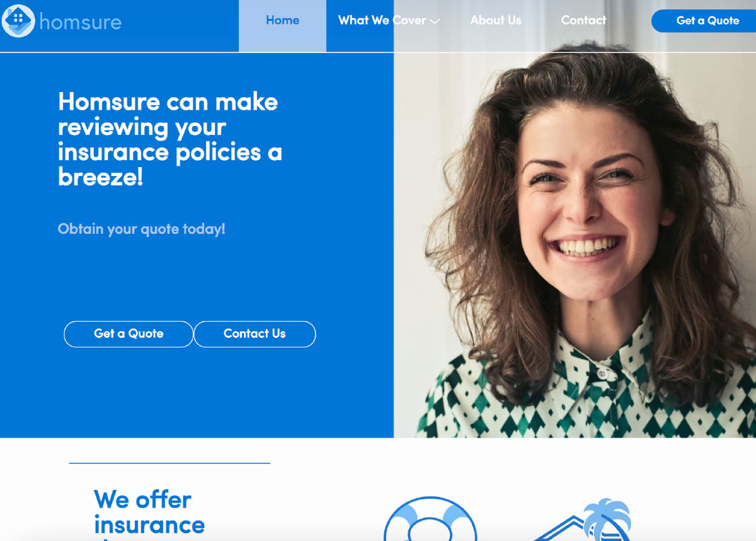Image resolution: width=756 pixels, height=541 pixels.
Task: Open the Contact navigation item
Action: click(x=583, y=20)
